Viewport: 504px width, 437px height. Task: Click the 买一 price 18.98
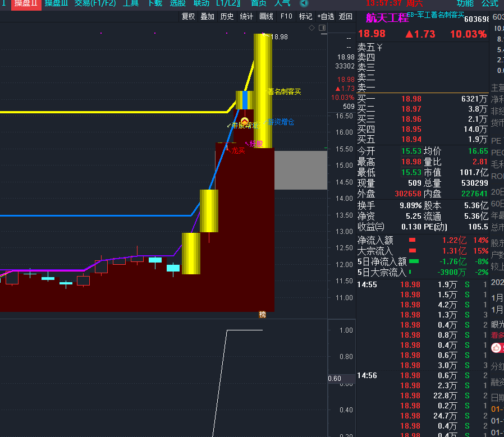411,99
